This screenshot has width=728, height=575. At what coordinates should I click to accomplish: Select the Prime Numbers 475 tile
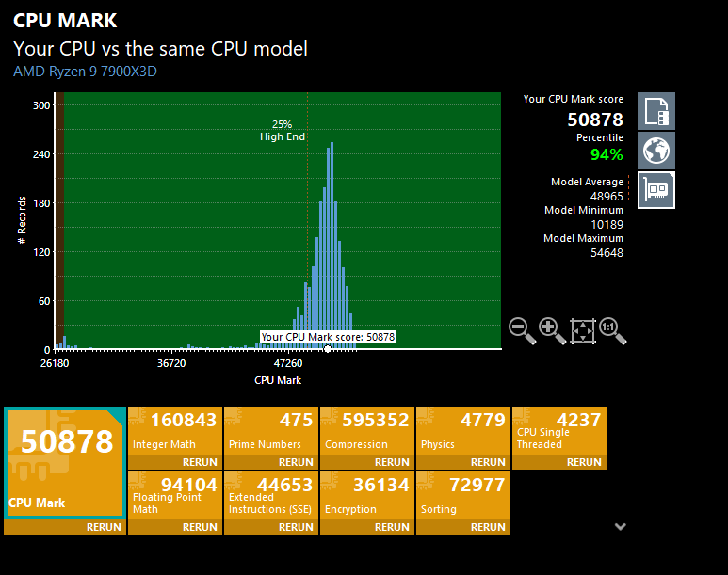(x=271, y=431)
